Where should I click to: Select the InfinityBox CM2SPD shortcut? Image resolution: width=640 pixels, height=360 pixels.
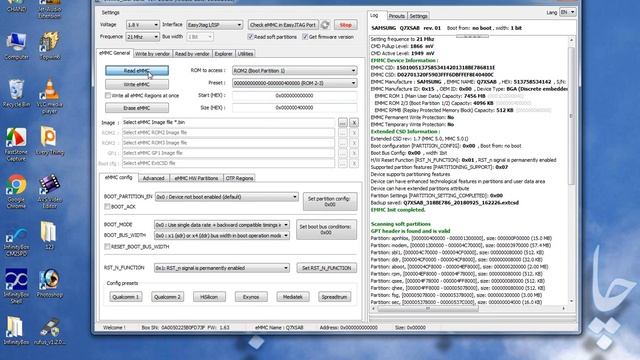click(x=16, y=241)
